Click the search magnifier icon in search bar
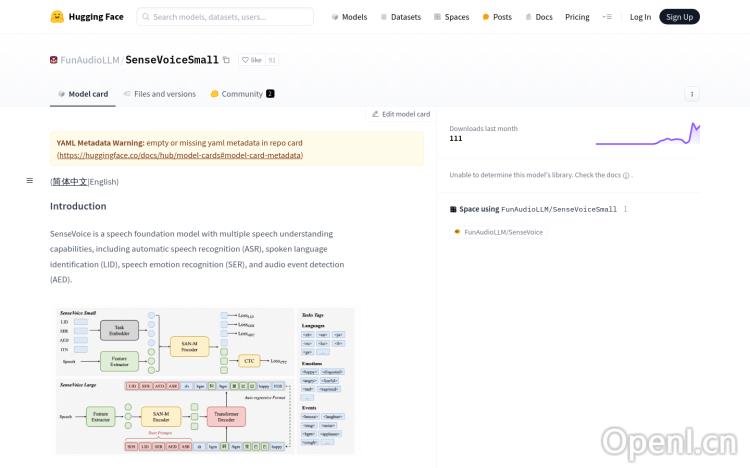This screenshot has width=750, height=468. point(146,17)
